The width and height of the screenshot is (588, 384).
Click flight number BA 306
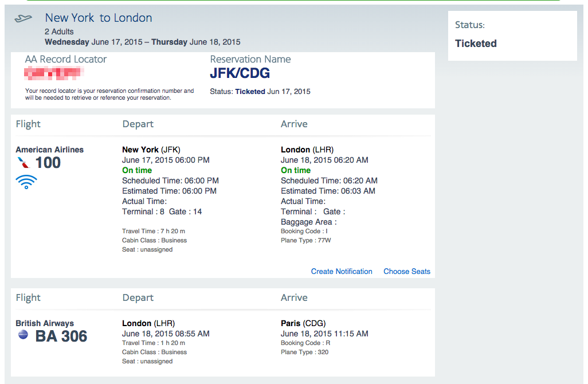(x=61, y=336)
